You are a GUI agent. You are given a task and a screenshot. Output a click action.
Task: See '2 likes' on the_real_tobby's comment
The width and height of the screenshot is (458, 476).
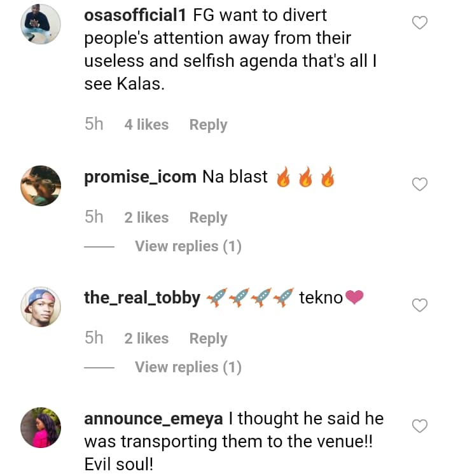(x=146, y=339)
